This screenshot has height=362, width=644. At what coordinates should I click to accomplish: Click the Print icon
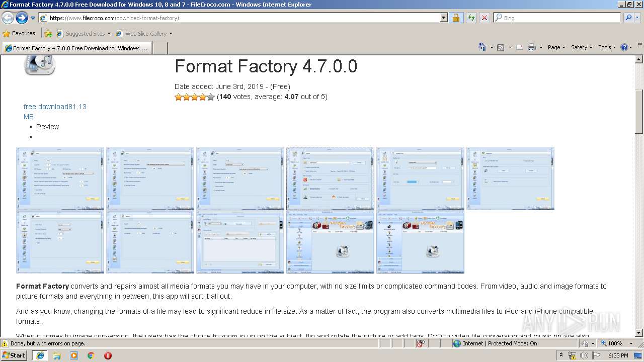point(532,47)
